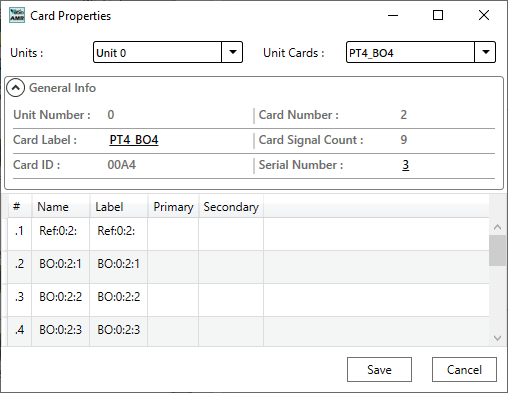This screenshot has width=508, height=393.
Task: Cancel the card properties dialog
Action: [x=464, y=369]
